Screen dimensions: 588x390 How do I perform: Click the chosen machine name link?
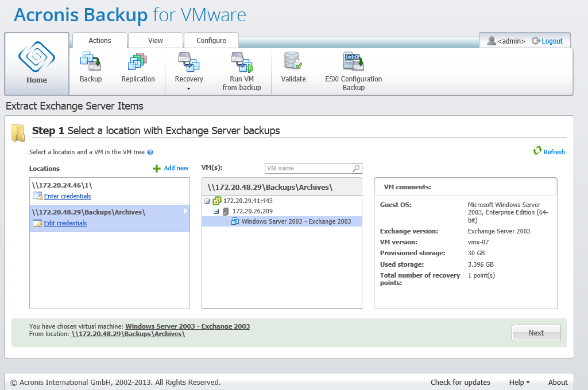pyautogui.click(x=188, y=326)
